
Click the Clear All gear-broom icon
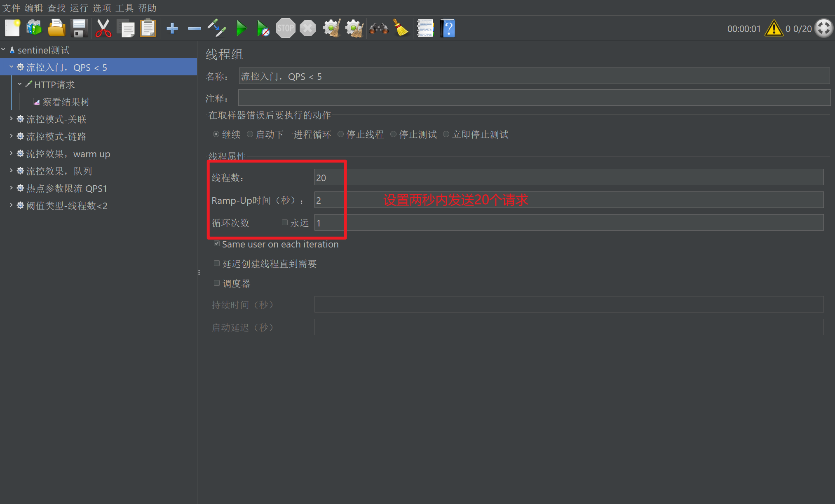[354, 28]
